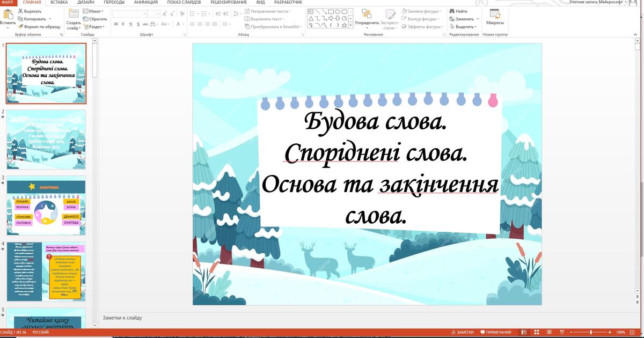Click Найти find button
The height and width of the screenshot is (338, 644).
click(458, 11)
